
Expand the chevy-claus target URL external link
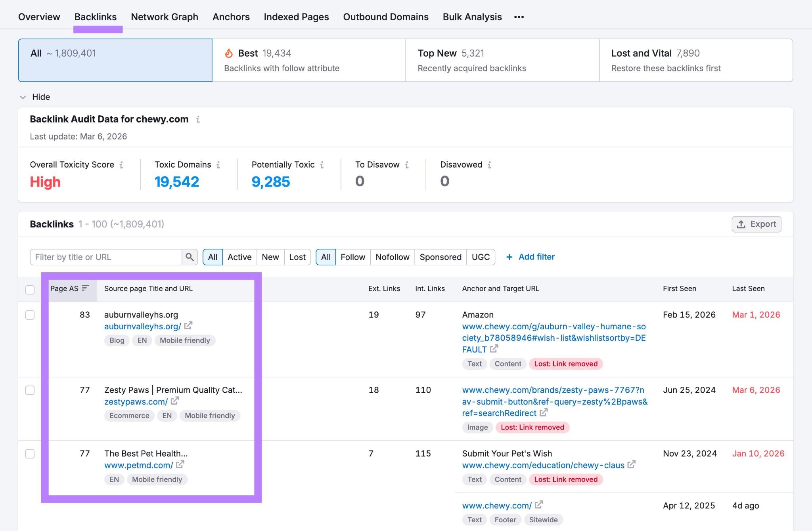tap(632, 464)
